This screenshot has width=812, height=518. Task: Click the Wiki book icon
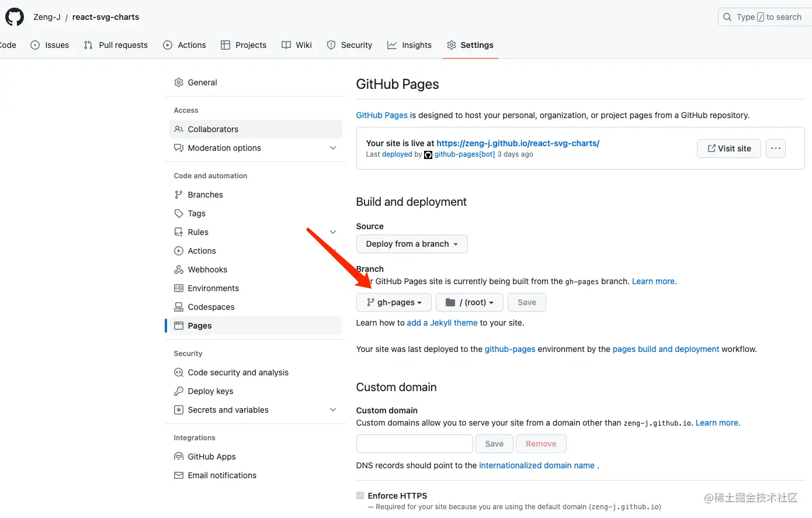click(286, 45)
